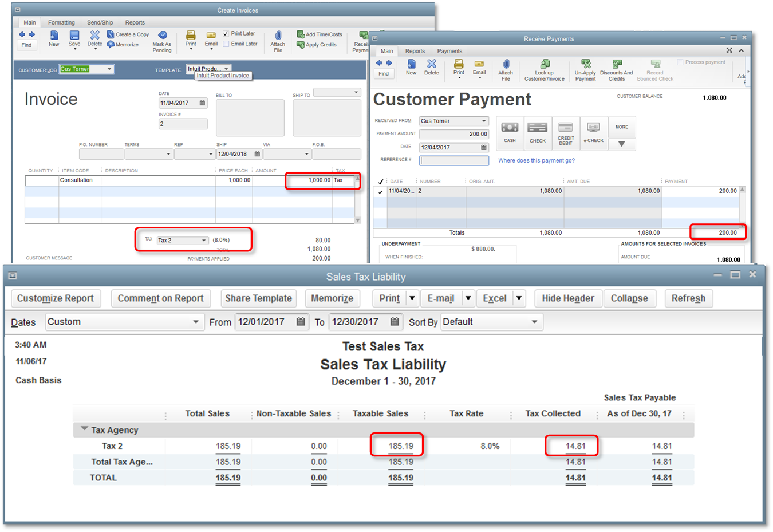Click Delete icon in Create Invoices toolbar

coord(95,36)
